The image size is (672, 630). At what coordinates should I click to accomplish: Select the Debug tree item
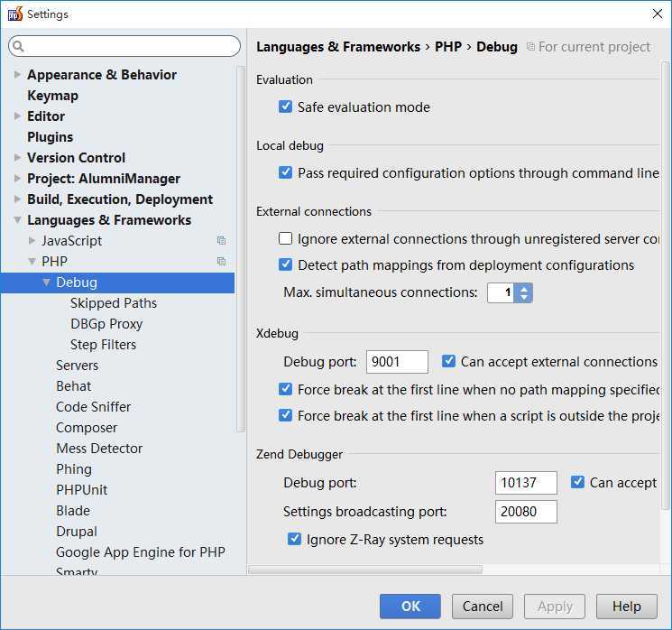[117, 283]
